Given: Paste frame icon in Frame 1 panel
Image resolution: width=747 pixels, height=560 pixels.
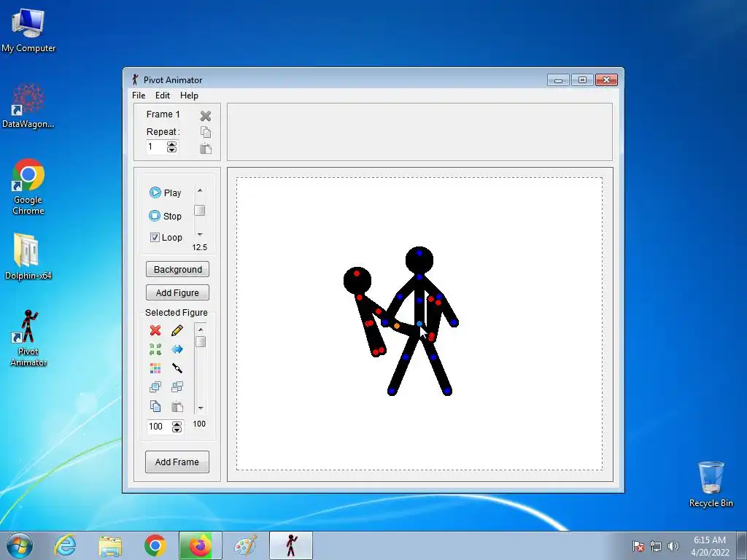Looking at the screenshot, I should (x=206, y=149).
